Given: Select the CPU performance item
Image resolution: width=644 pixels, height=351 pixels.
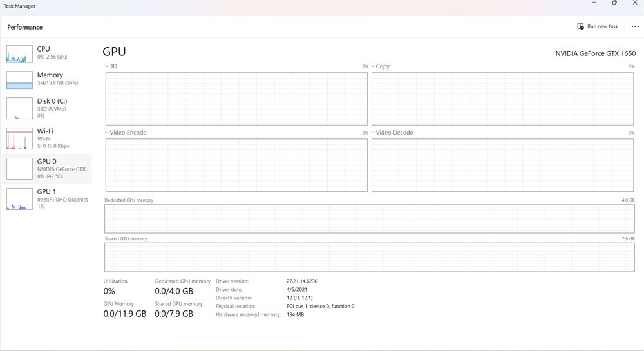Looking at the screenshot, I should (47, 54).
